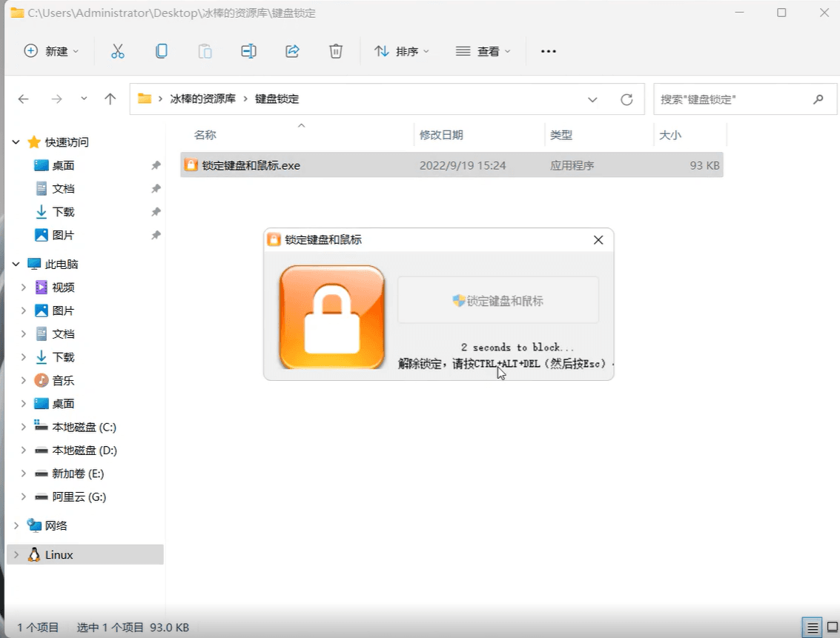Expand the Linux tree node
The width and height of the screenshot is (840, 638).
[x=16, y=554]
